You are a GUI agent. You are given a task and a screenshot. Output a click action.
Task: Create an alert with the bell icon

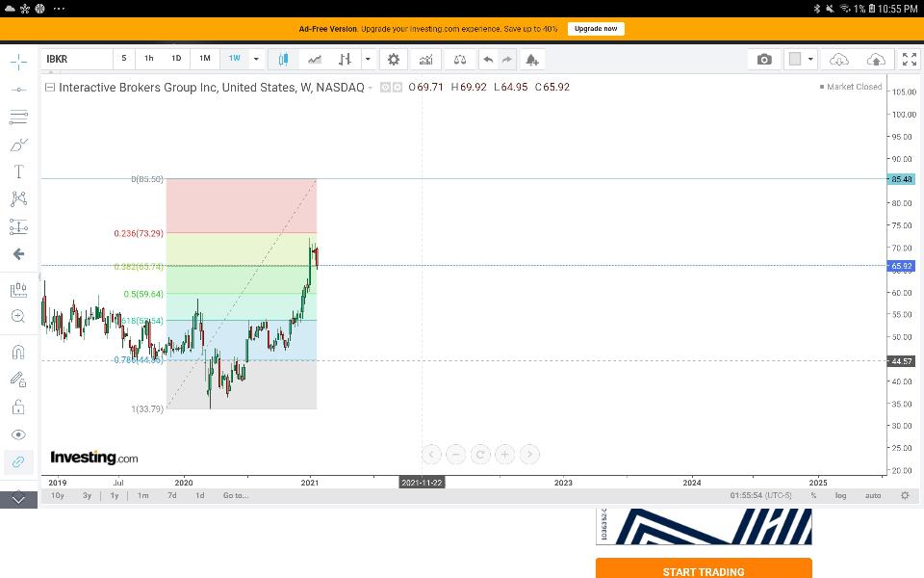click(x=532, y=59)
